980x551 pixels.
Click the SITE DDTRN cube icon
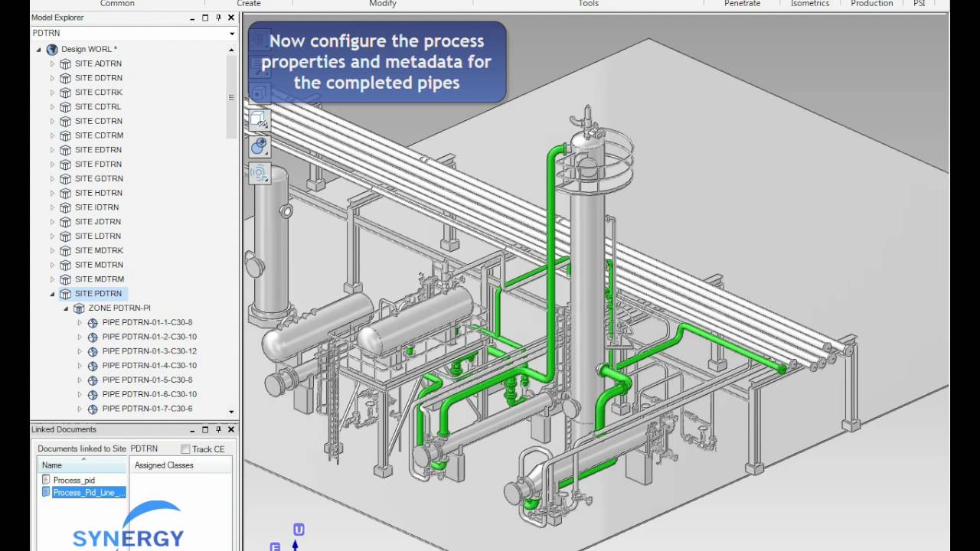tap(66, 78)
